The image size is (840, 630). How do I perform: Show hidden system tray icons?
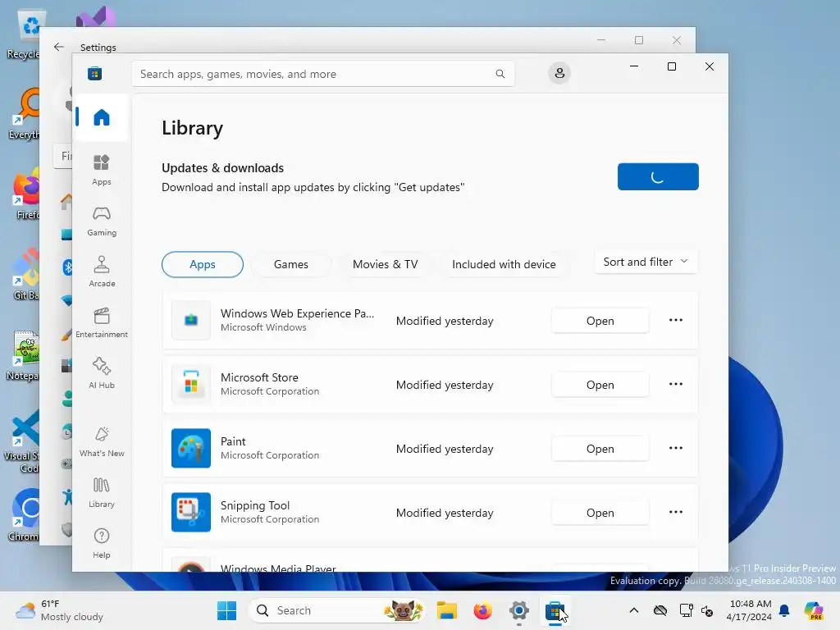click(634, 610)
